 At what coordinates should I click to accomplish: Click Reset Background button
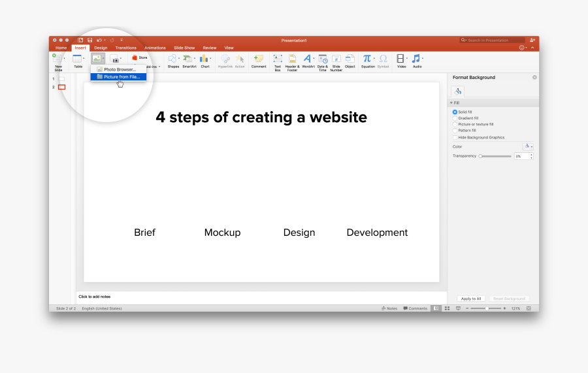[x=509, y=299]
